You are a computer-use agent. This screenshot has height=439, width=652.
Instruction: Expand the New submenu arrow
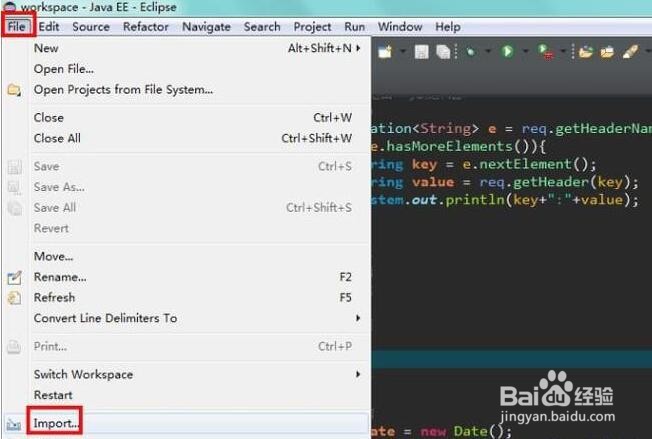click(358, 48)
